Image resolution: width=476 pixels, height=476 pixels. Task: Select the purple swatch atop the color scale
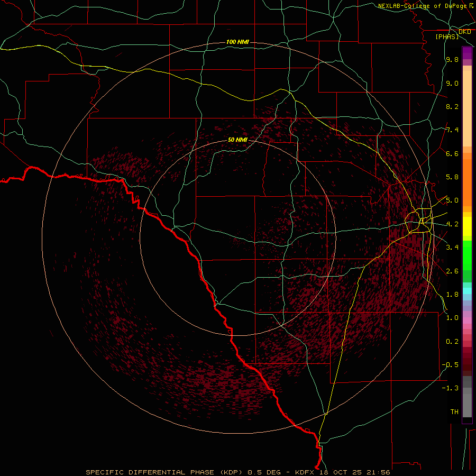click(x=467, y=53)
